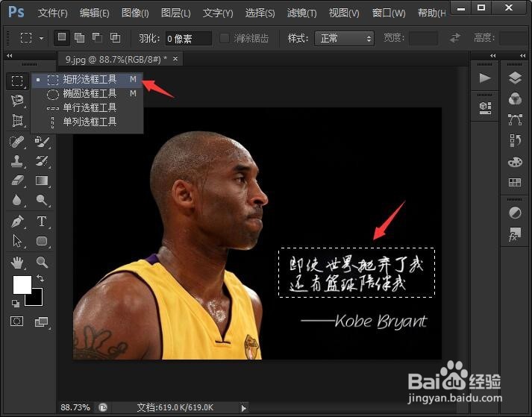Image resolution: width=532 pixels, height=417 pixels.
Task: Select the Spot Healing Brush tool
Action: (x=17, y=142)
